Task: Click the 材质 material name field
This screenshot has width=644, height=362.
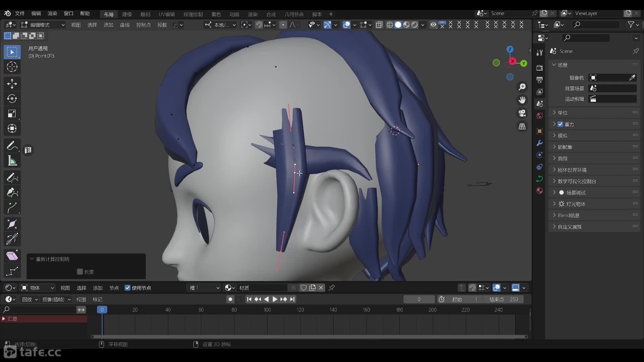Action: pos(263,288)
